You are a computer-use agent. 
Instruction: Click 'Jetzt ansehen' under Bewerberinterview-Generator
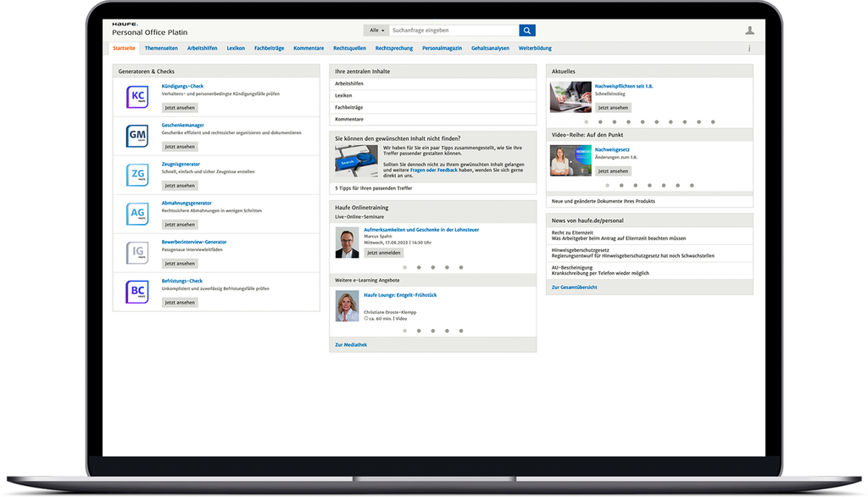(x=180, y=263)
